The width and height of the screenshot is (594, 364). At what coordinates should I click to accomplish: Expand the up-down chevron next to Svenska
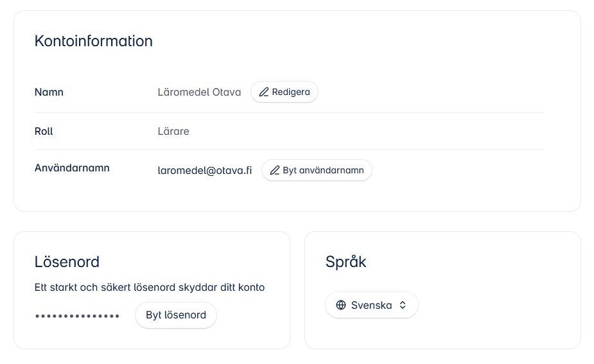click(x=403, y=305)
